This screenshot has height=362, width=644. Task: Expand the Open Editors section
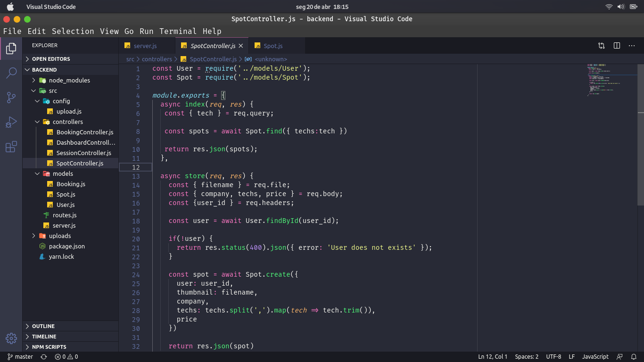[71, 59]
